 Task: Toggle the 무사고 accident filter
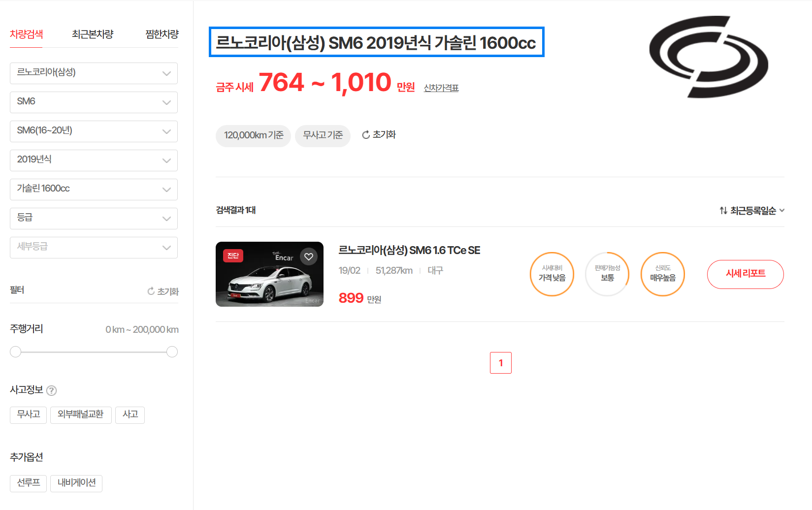[28, 414]
